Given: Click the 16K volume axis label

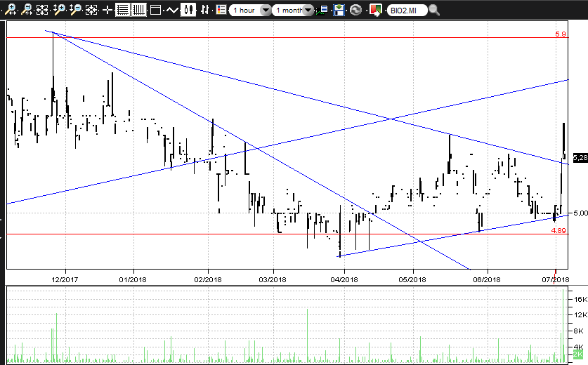Looking at the screenshot, I should tap(580, 299).
